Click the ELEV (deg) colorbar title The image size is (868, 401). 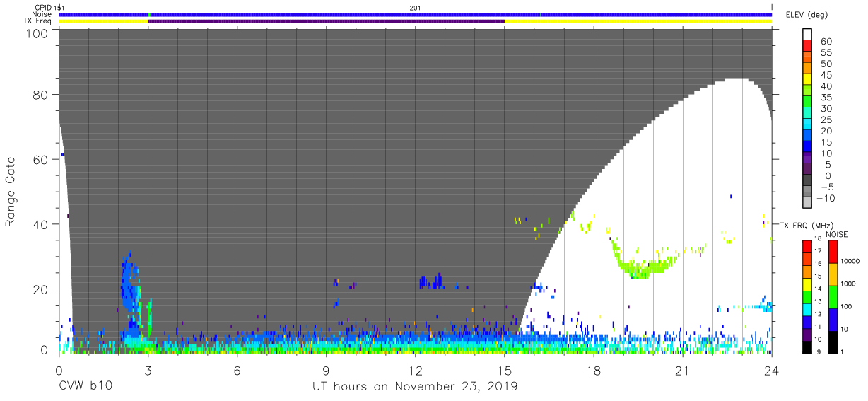coord(807,14)
